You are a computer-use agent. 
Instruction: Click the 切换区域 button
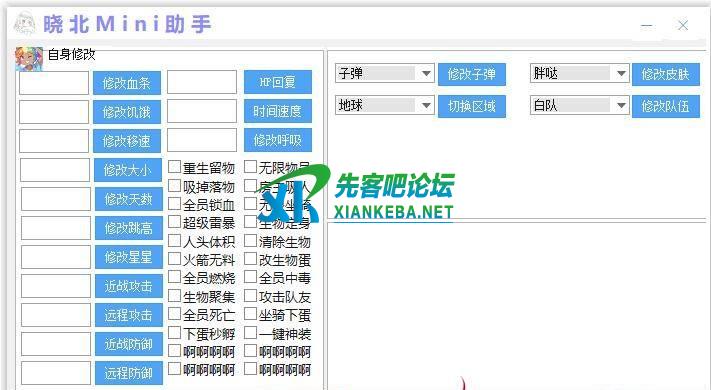pos(472,106)
